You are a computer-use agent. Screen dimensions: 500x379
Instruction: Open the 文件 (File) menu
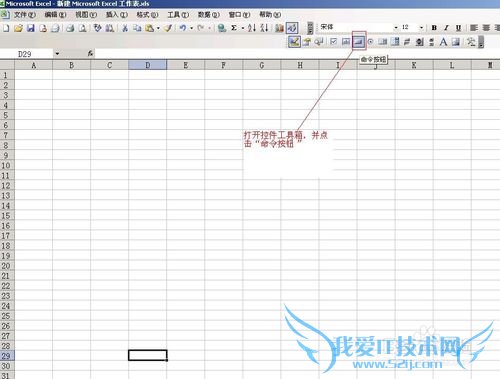click(25, 15)
